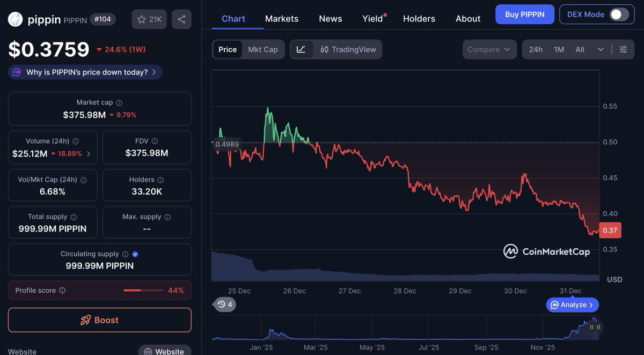
Task: Set chart range to 1M
Action: point(559,49)
